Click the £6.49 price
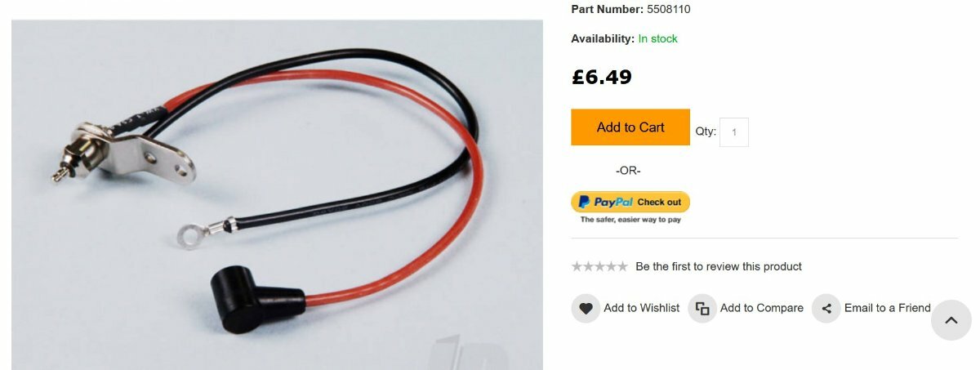This screenshot has height=370, width=980. 601,78
